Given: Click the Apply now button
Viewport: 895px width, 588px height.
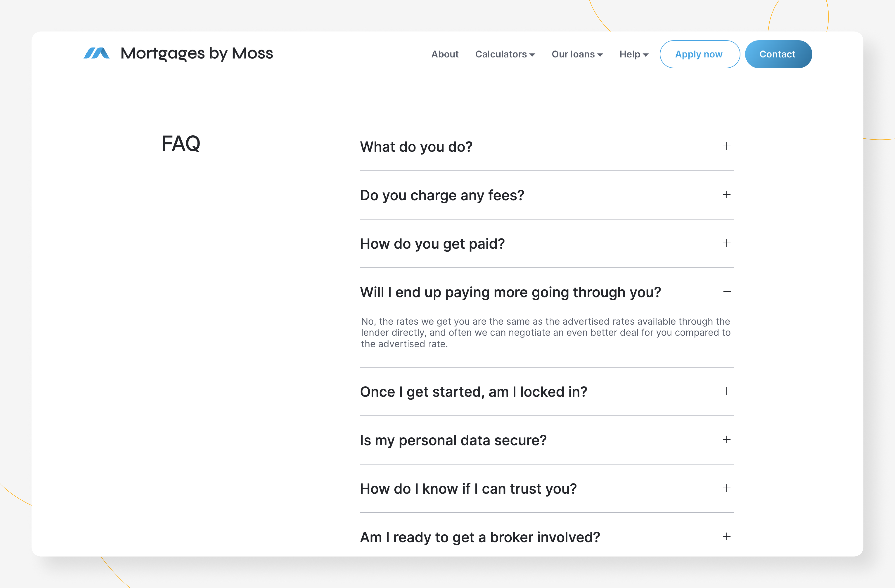Looking at the screenshot, I should (x=700, y=54).
